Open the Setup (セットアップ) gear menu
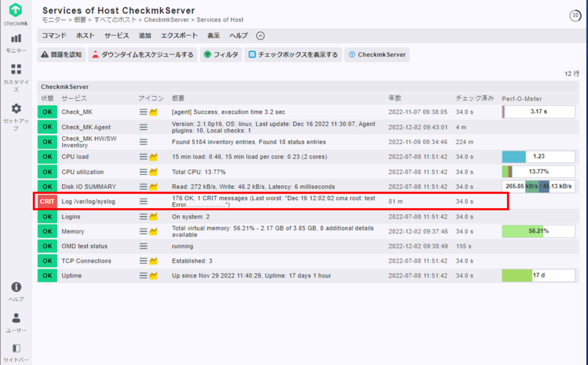 [16, 117]
